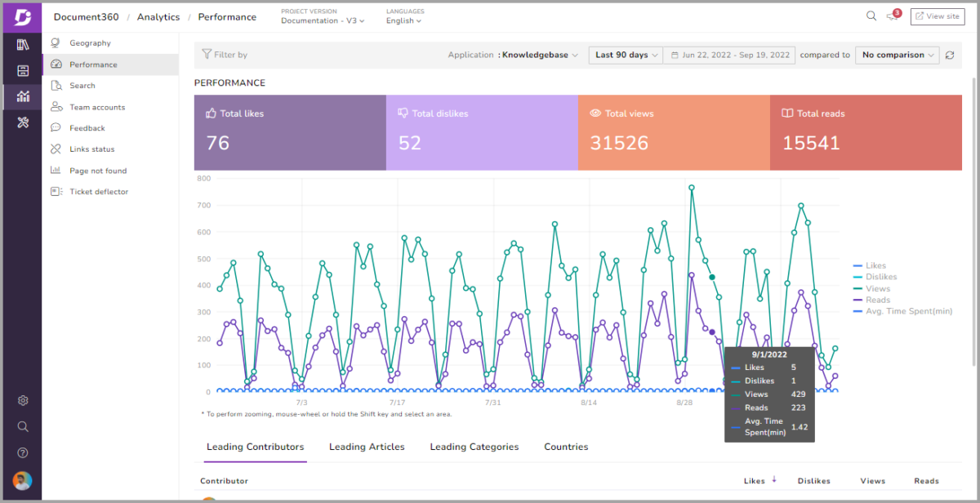Click the refresh icon beside the comparison dropdown

[x=949, y=55]
